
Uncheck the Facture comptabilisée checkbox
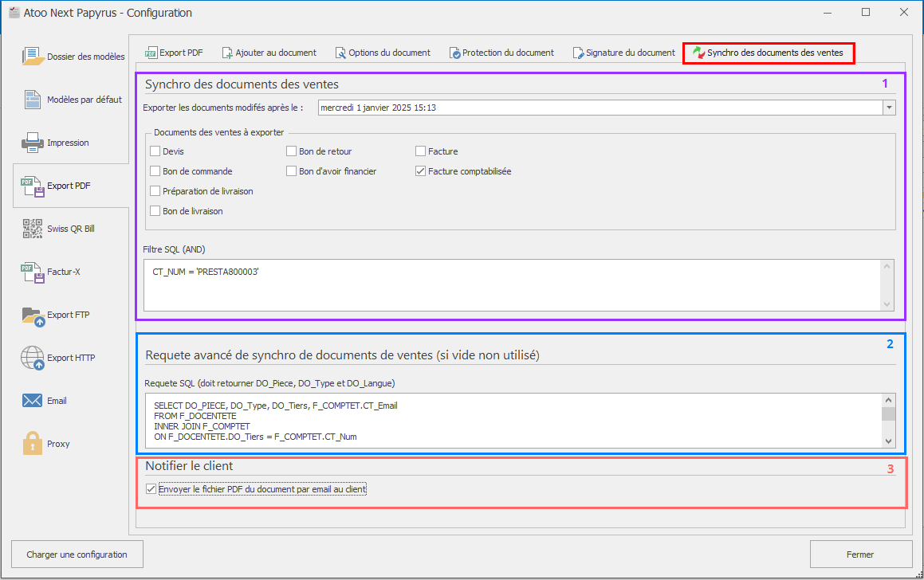click(420, 171)
